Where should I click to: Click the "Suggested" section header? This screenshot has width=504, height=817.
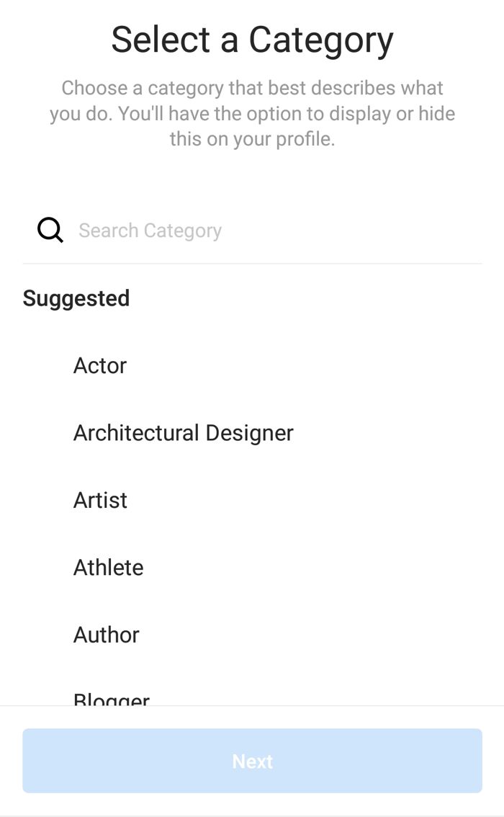tap(76, 298)
